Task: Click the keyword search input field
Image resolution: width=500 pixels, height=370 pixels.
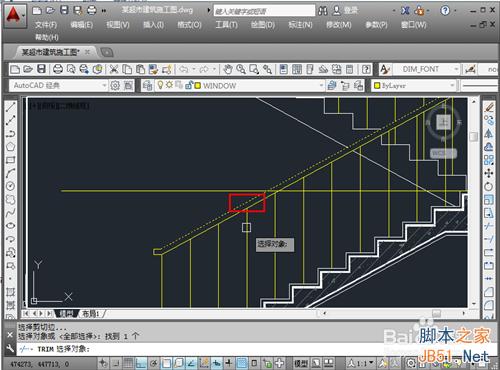Action: pos(264,11)
